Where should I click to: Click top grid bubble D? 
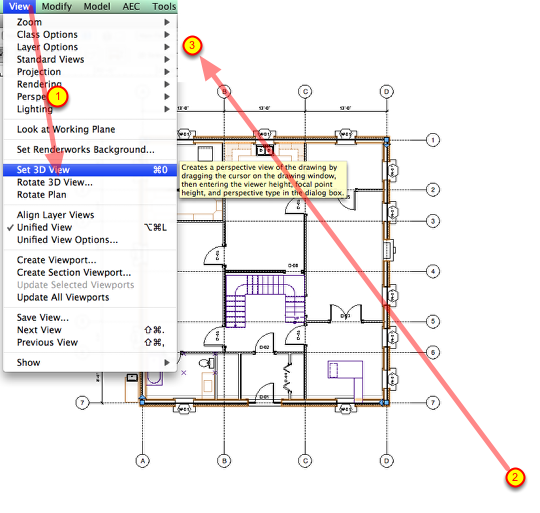click(x=386, y=92)
